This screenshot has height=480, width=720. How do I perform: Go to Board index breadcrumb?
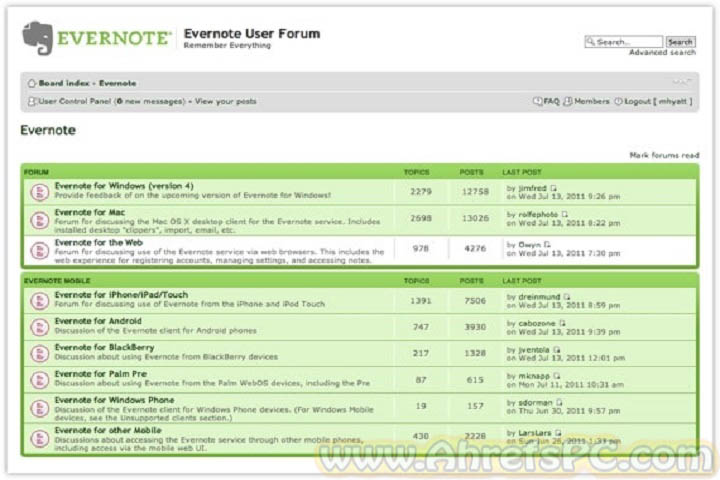(x=64, y=83)
